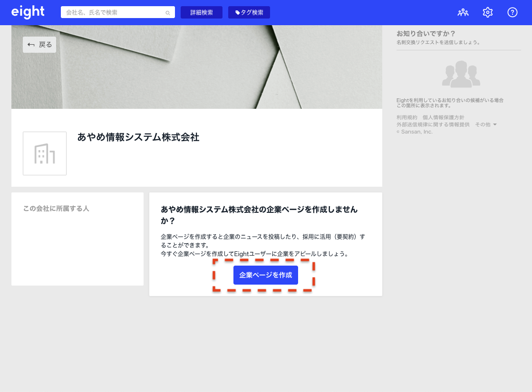
Task: Click the company building placeholder logo
Action: (x=45, y=153)
